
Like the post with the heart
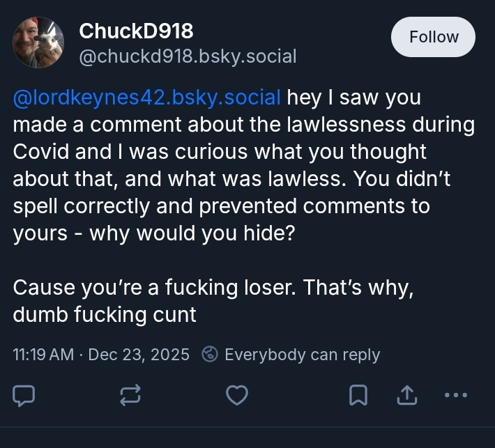point(237,395)
